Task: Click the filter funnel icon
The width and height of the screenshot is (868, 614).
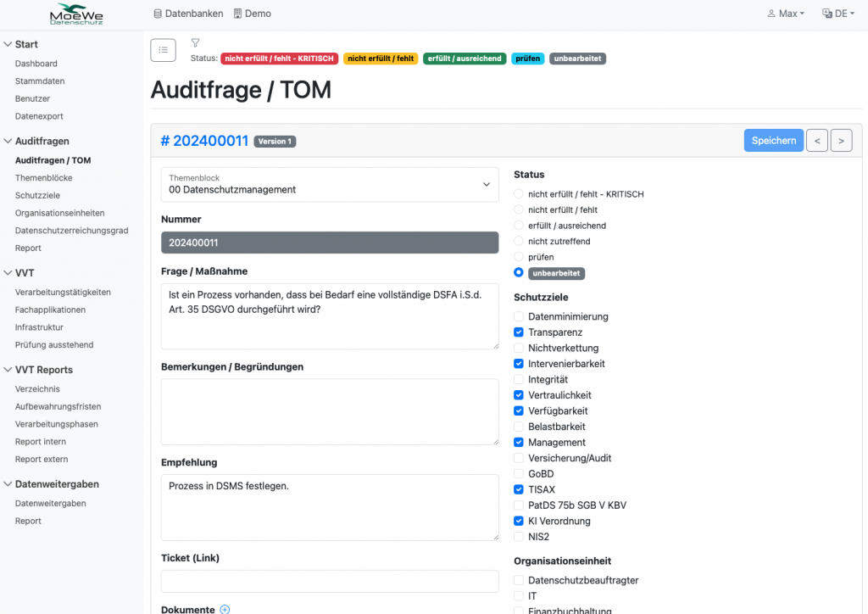Action: (x=195, y=42)
